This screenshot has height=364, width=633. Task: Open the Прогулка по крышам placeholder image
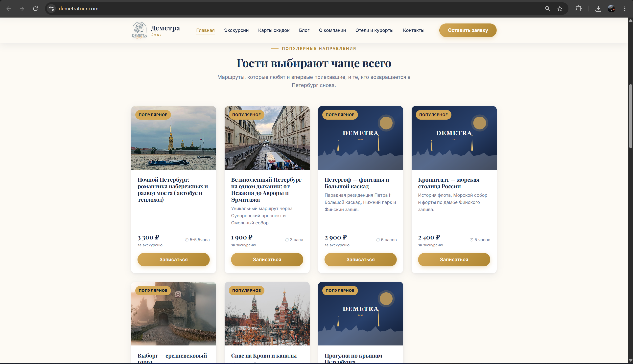(x=360, y=314)
